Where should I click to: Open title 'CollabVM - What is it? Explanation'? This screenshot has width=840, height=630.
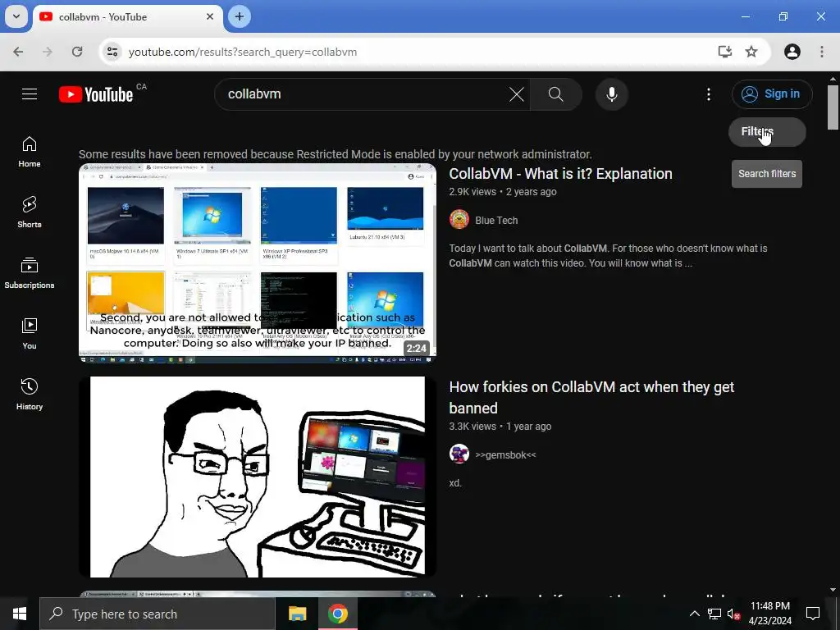point(560,174)
